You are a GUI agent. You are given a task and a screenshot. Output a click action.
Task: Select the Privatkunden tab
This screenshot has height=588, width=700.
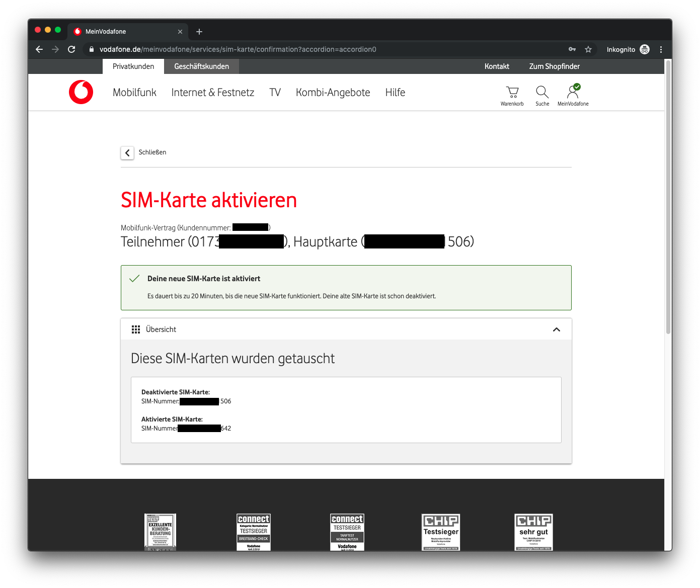point(133,66)
